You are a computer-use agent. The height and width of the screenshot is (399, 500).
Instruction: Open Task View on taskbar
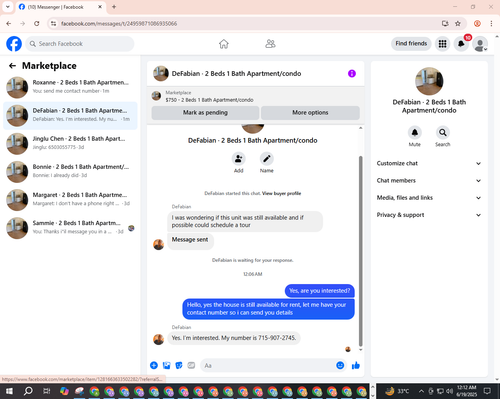pyautogui.click(x=46, y=391)
